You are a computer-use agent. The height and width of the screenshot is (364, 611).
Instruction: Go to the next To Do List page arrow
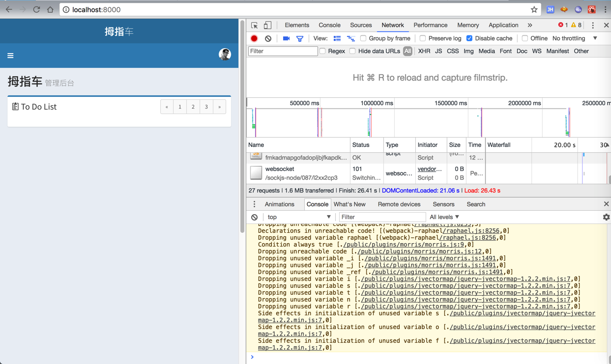point(219,107)
